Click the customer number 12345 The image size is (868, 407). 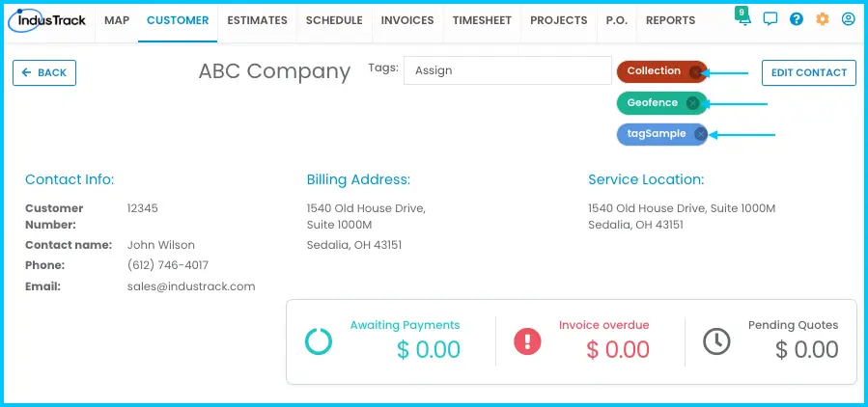tap(142, 208)
